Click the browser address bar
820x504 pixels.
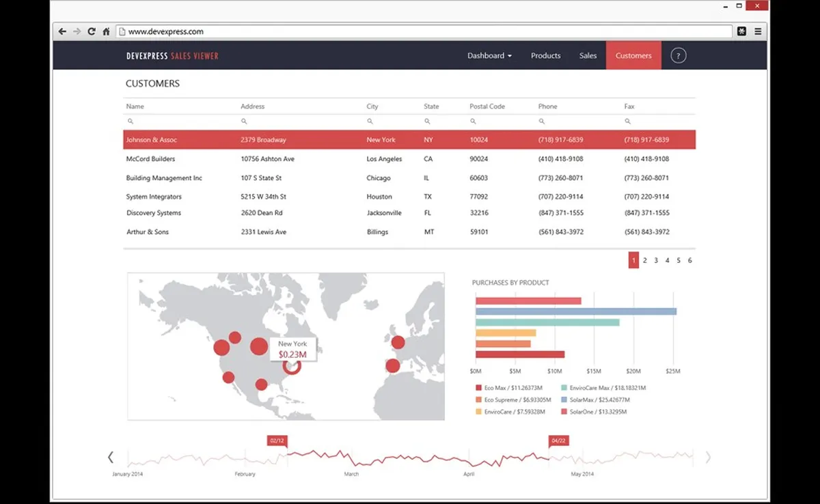tap(424, 31)
